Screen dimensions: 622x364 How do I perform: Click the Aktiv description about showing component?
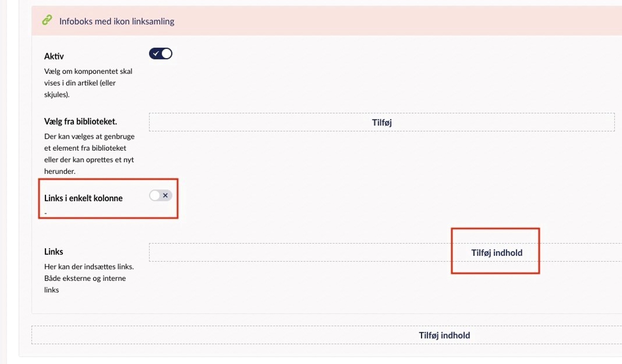tap(88, 83)
